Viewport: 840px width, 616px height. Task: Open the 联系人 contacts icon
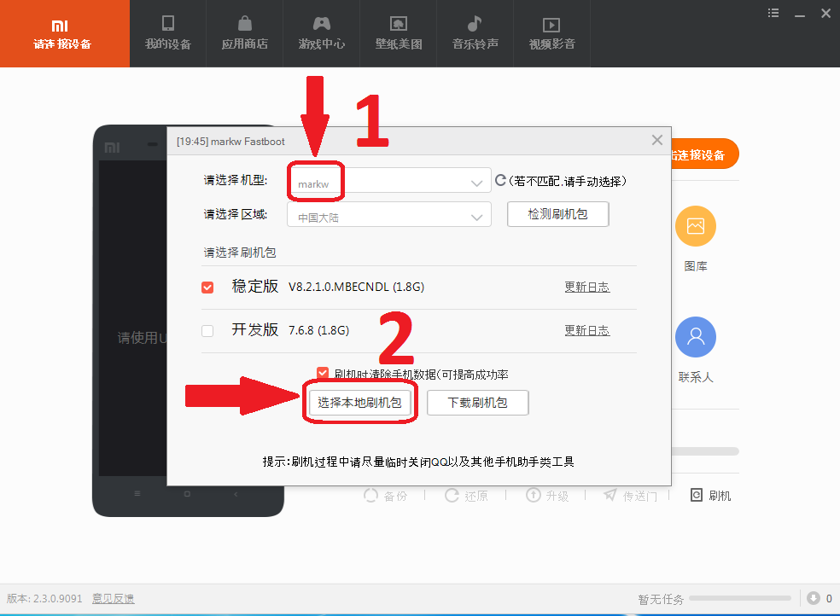coord(695,337)
